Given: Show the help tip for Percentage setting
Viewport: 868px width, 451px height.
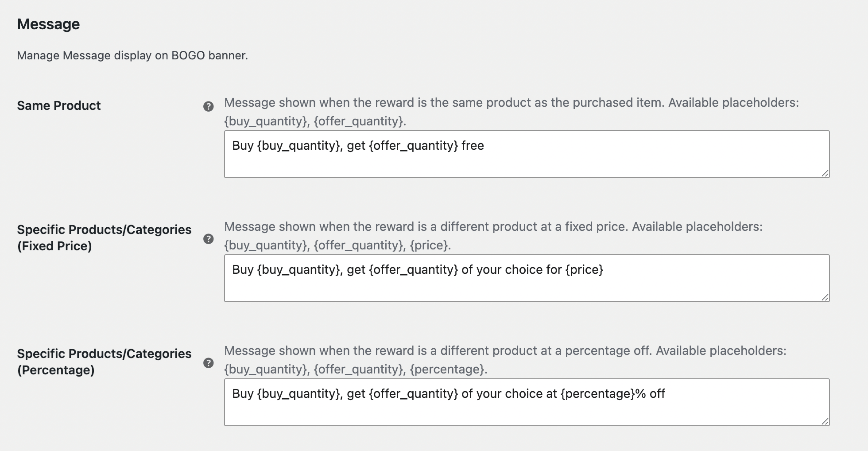Looking at the screenshot, I should pyautogui.click(x=208, y=363).
